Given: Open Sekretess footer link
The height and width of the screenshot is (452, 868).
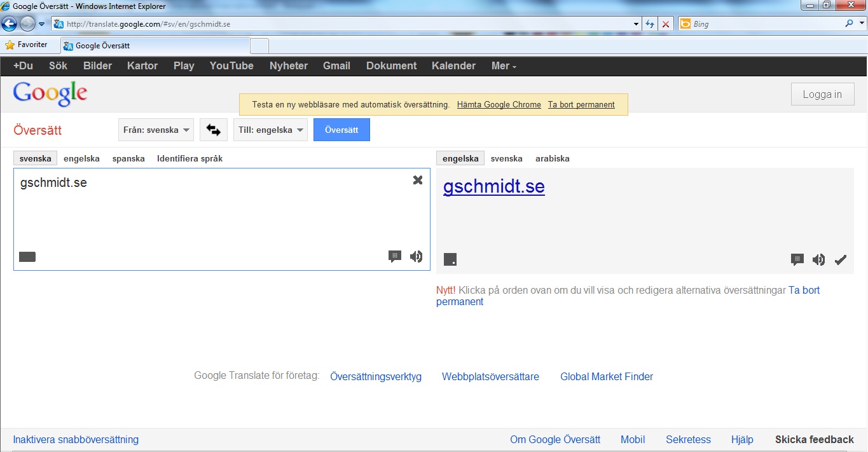Looking at the screenshot, I should pyautogui.click(x=688, y=439).
